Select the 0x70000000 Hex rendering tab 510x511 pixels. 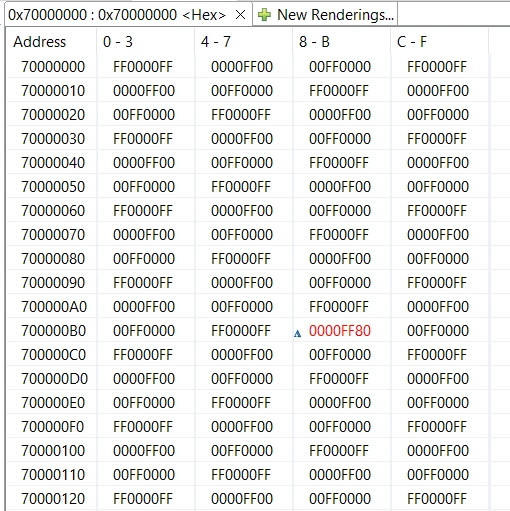coord(128,15)
